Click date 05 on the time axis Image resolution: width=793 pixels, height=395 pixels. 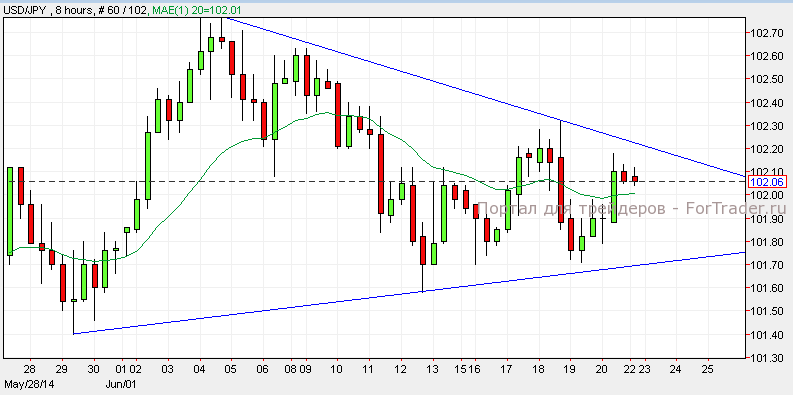point(231,369)
